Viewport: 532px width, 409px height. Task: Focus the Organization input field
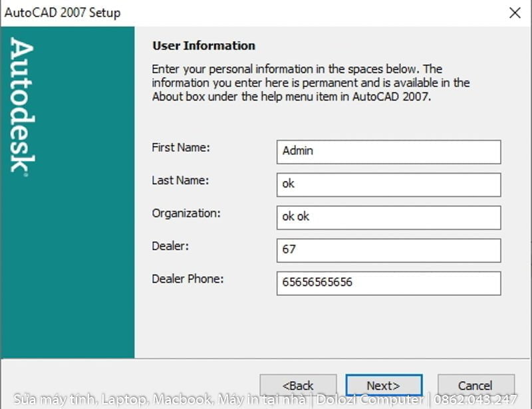pyautogui.click(x=388, y=217)
